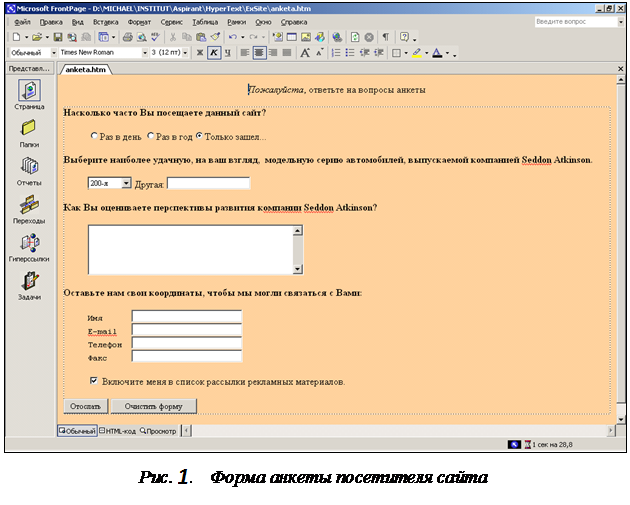The image size is (630, 505).
Task: Click the Paste clipboard icon
Action: tap(201, 37)
